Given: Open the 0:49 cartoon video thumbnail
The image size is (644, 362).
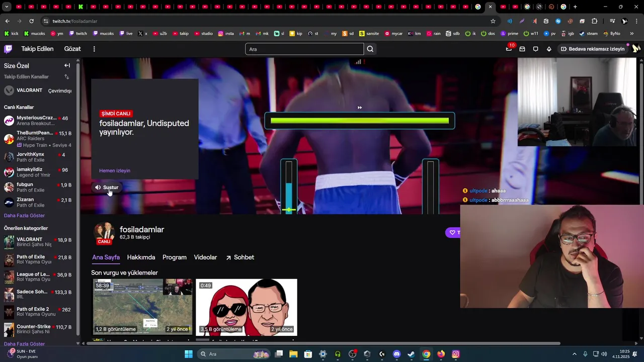Looking at the screenshot, I should coord(247,307).
